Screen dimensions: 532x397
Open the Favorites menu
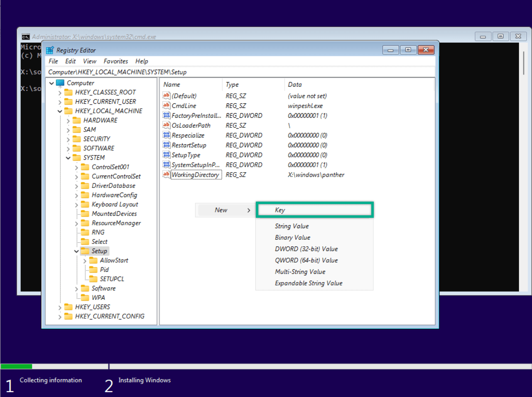[x=115, y=61]
